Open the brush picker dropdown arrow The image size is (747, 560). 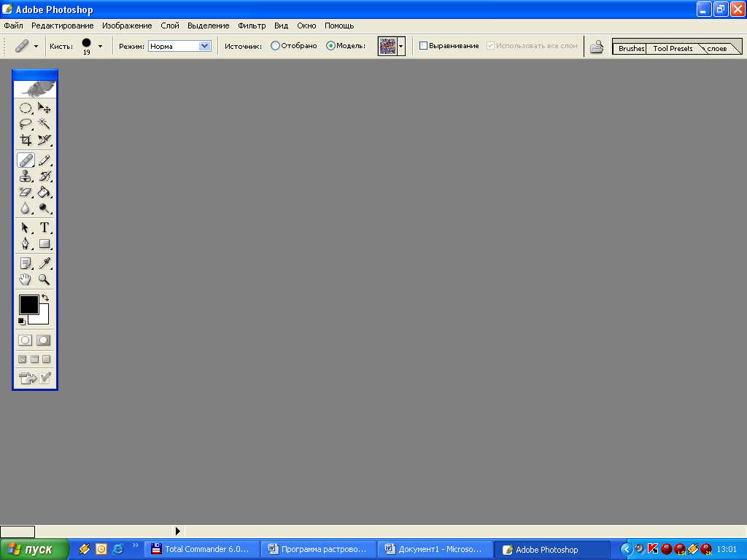click(x=100, y=46)
